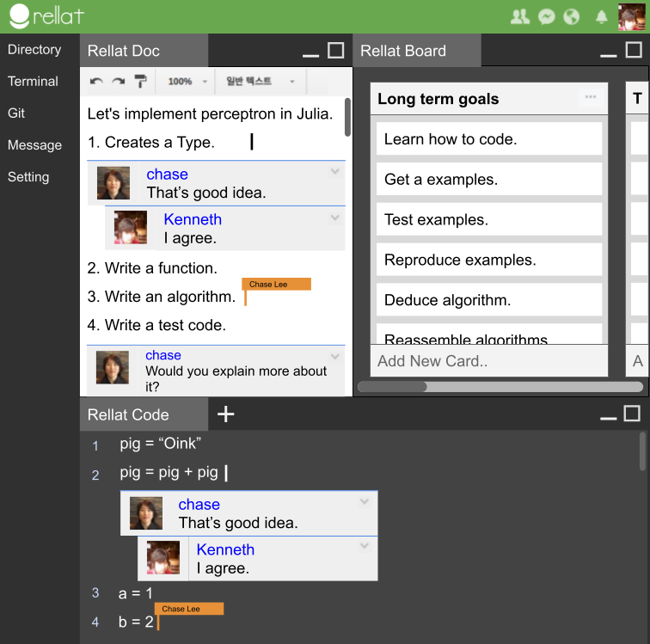The width and height of the screenshot is (650, 644).
Task: Expand chevron on chase's "Would you explain more" comment
Action: (335, 356)
